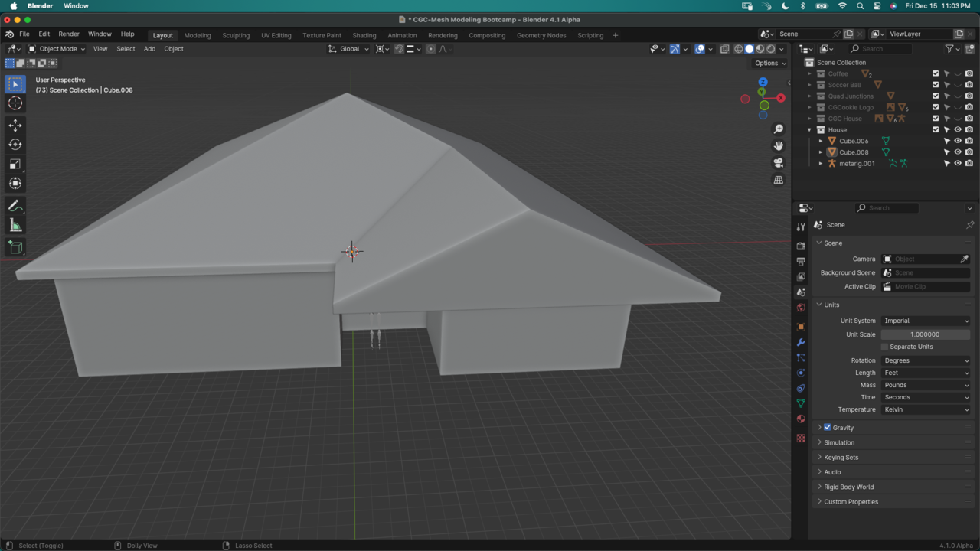The image size is (980, 551).
Task: Select metarig.001 in the outliner
Action: 857,163
